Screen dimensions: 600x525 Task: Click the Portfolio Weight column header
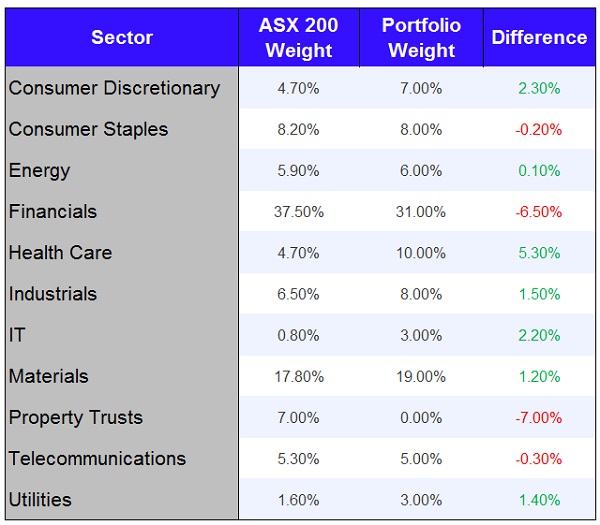(421, 38)
